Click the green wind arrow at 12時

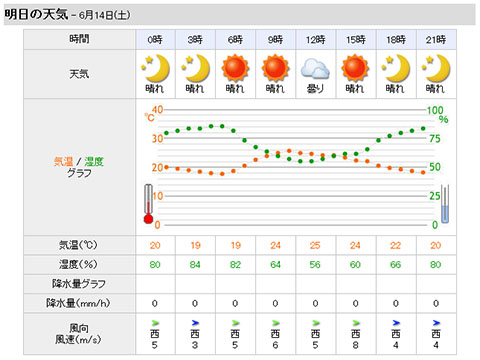315,323
